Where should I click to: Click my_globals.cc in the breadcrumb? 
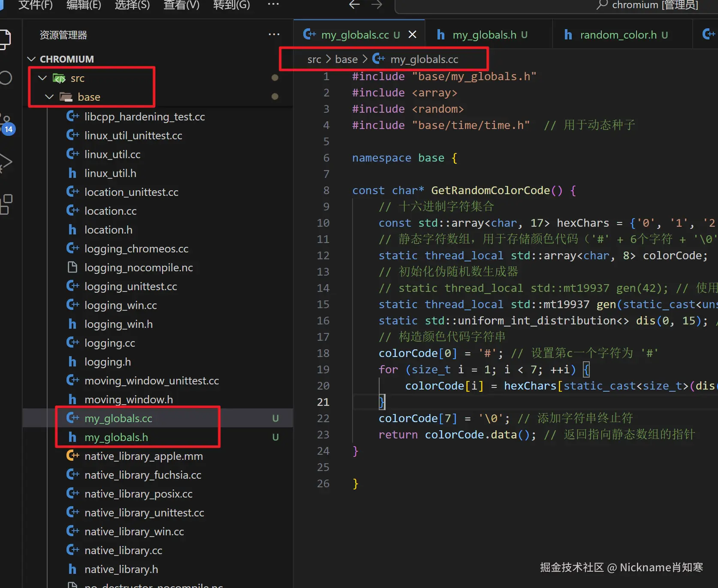[x=424, y=59]
